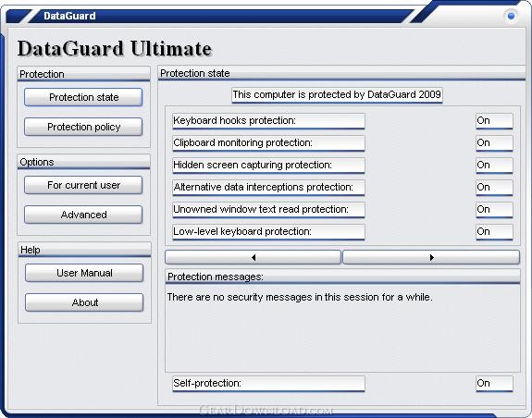Screen dimensions: 532x418
Task: Select the Unowned window text read protection label
Action: [268, 210]
